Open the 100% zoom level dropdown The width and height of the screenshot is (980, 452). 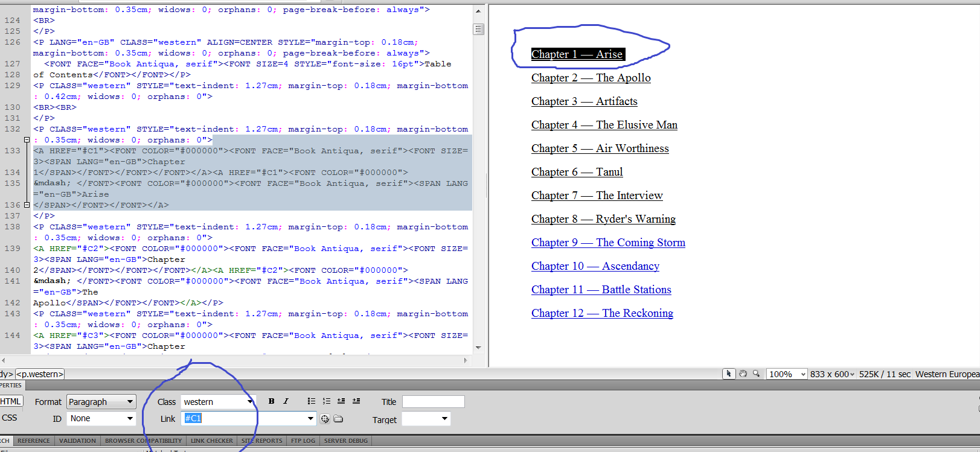(787, 374)
